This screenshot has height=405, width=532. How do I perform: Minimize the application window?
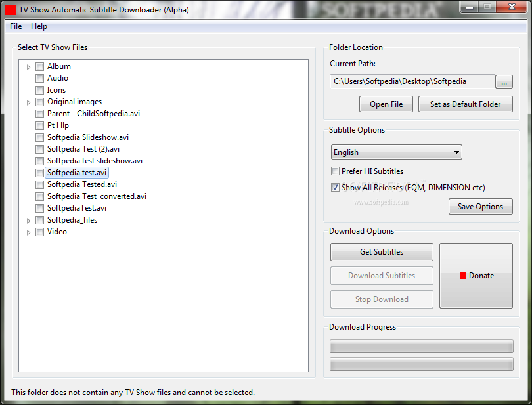click(x=470, y=7)
